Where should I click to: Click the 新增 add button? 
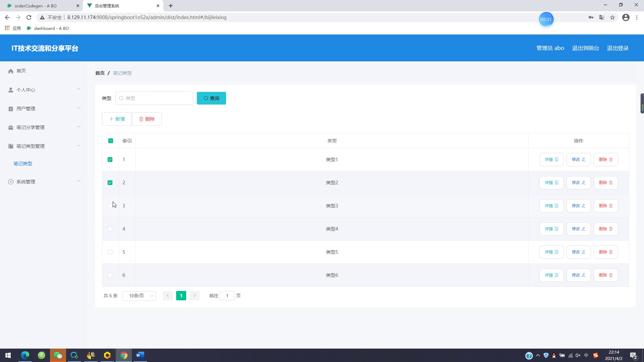coord(117,119)
